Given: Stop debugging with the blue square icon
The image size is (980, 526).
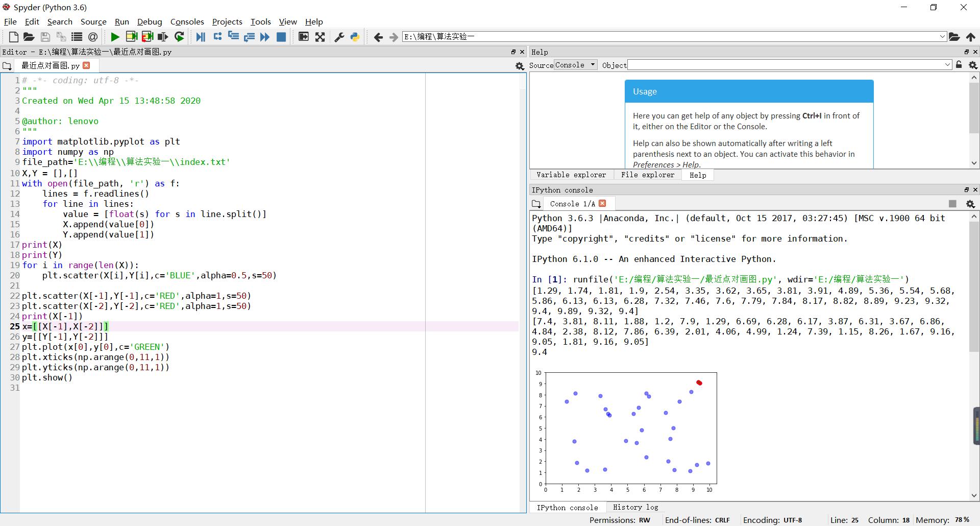Looking at the screenshot, I should 281,37.
